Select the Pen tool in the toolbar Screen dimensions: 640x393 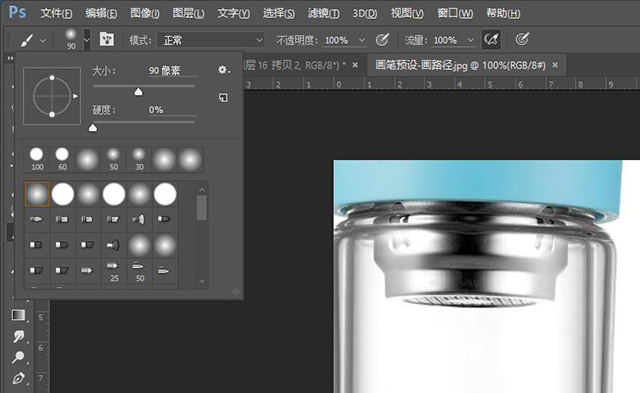tap(18, 379)
